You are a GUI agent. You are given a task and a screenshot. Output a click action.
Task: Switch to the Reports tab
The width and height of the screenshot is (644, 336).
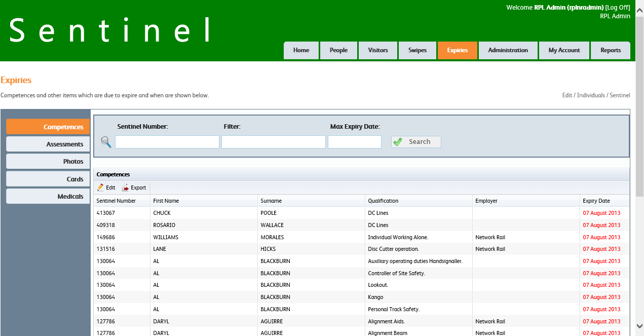[611, 50]
